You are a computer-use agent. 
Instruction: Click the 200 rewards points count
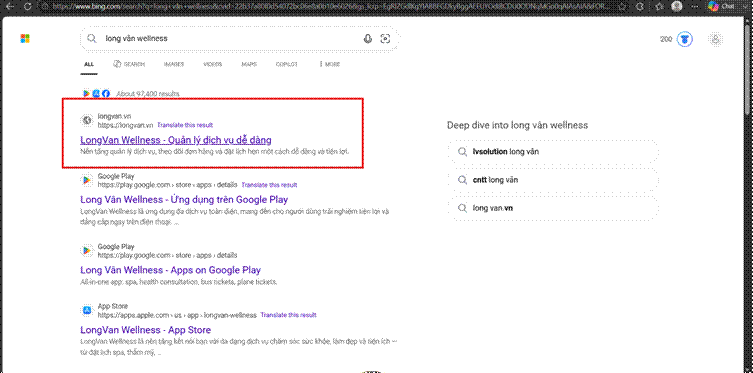coord(666,39)
